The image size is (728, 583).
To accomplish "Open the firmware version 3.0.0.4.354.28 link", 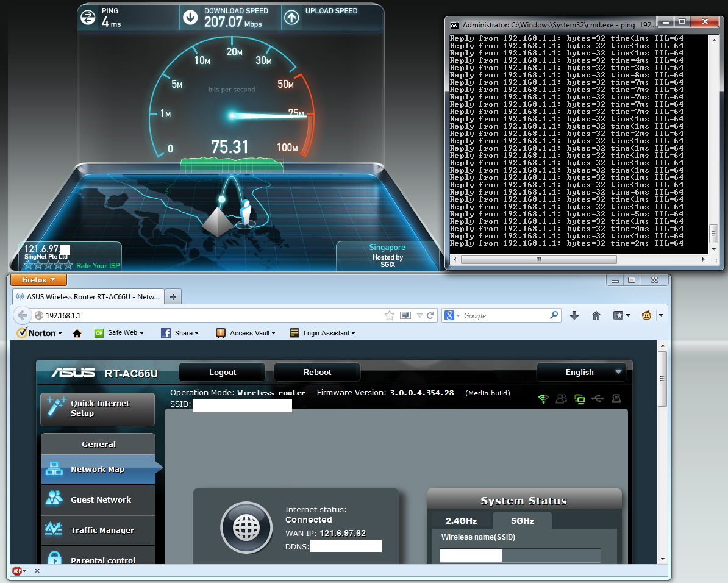I will (x=421, y=393).
